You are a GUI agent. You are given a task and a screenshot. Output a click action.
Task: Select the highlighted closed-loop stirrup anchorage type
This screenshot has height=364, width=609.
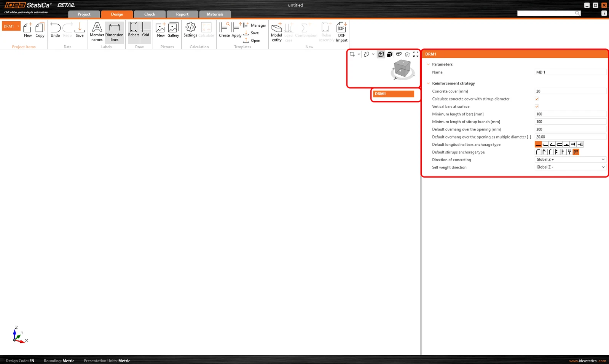[576, 152]
